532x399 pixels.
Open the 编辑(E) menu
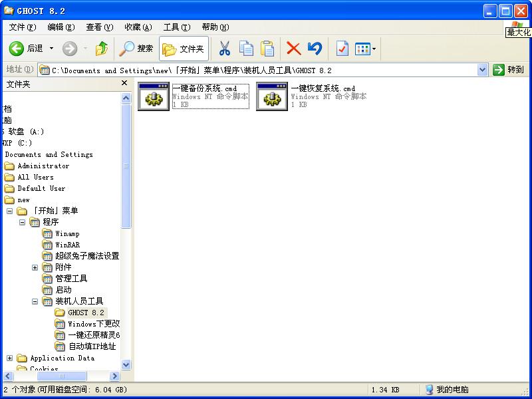(61, 27)
